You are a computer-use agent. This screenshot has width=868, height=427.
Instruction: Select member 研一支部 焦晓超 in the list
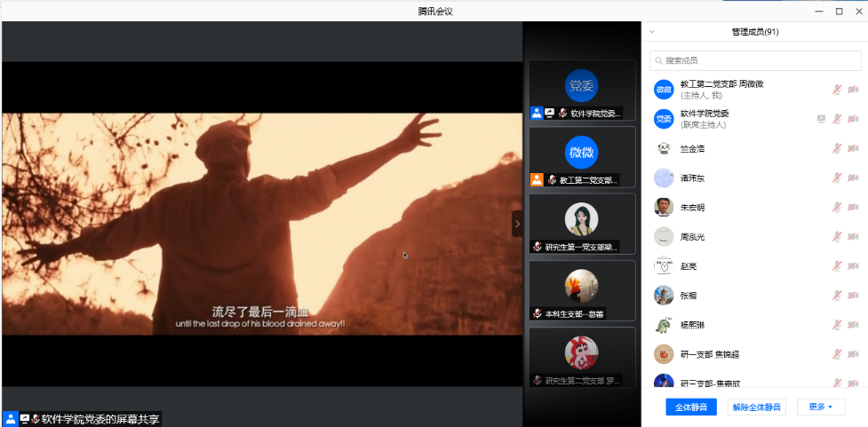(x=709, y=354)
